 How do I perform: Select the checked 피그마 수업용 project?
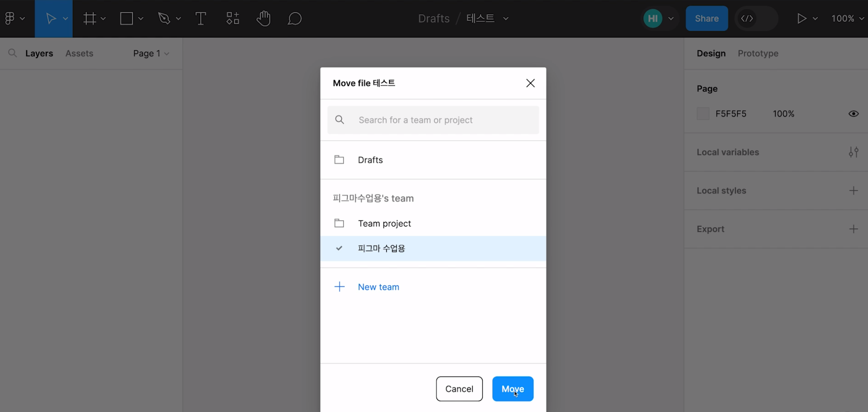pos(433,249)
